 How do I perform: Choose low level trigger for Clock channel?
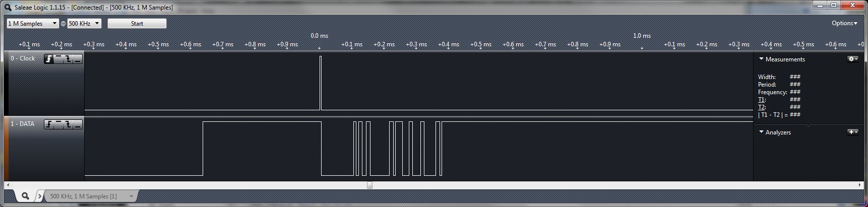78,59
